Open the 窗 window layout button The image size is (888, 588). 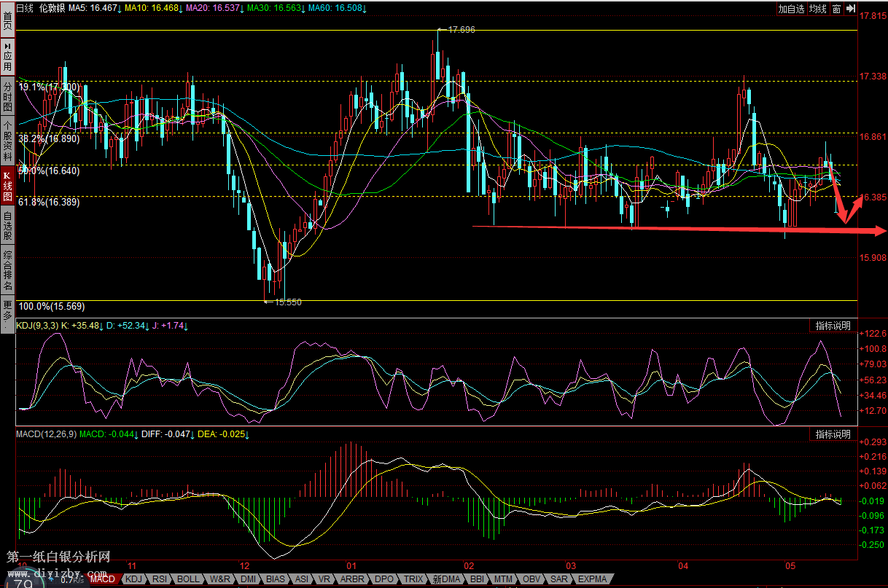tap(836, 9)
